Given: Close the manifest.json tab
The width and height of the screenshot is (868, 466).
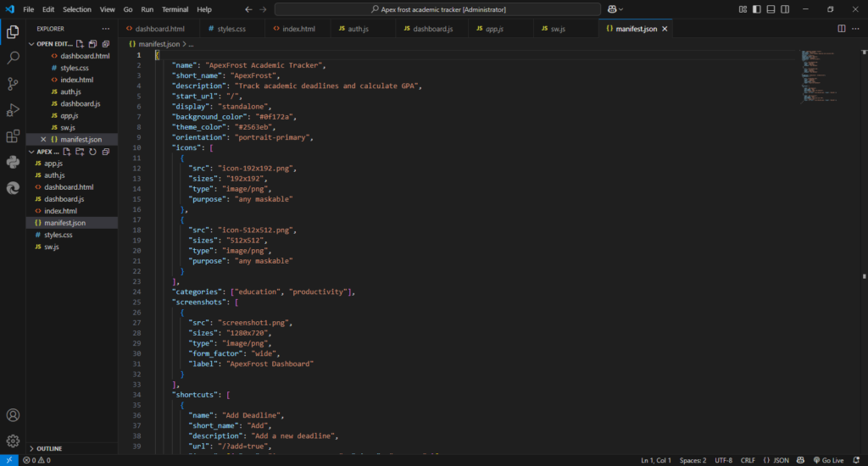Looking at the screenshot, I should pos(665,29).
